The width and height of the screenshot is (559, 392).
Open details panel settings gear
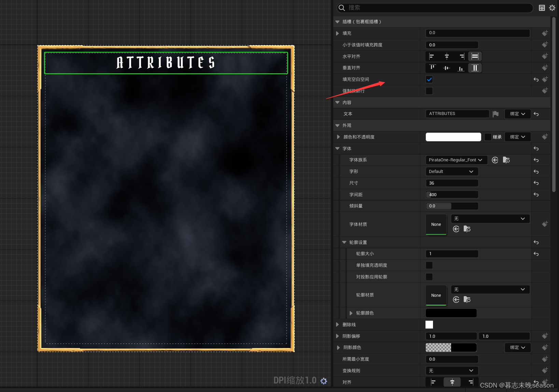click(552, 8)
